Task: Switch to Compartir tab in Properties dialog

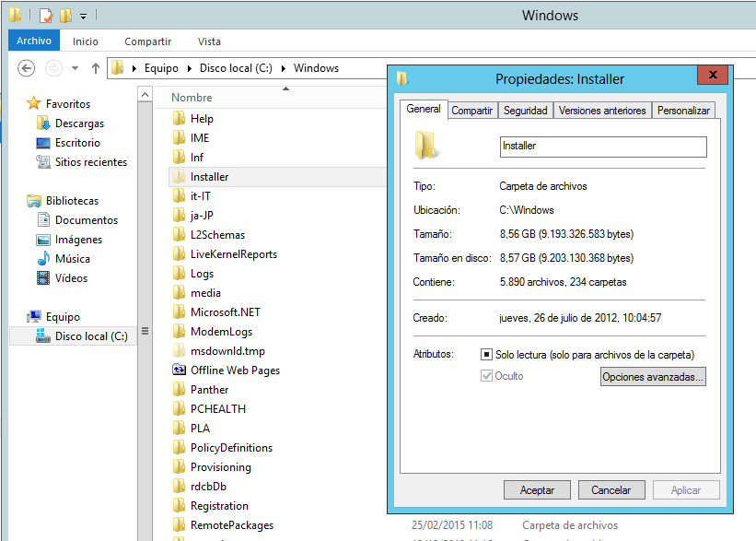Action: (472, 111)
